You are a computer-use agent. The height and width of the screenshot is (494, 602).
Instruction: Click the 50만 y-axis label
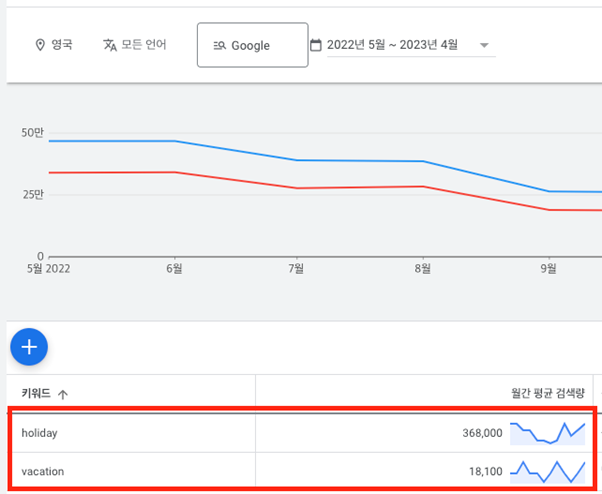(32, 133)
